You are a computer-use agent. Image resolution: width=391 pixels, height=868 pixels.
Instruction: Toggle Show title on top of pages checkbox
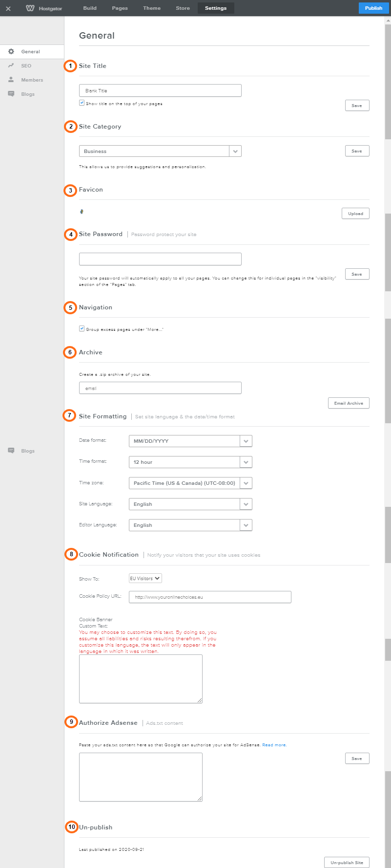[x=82, y=103]
